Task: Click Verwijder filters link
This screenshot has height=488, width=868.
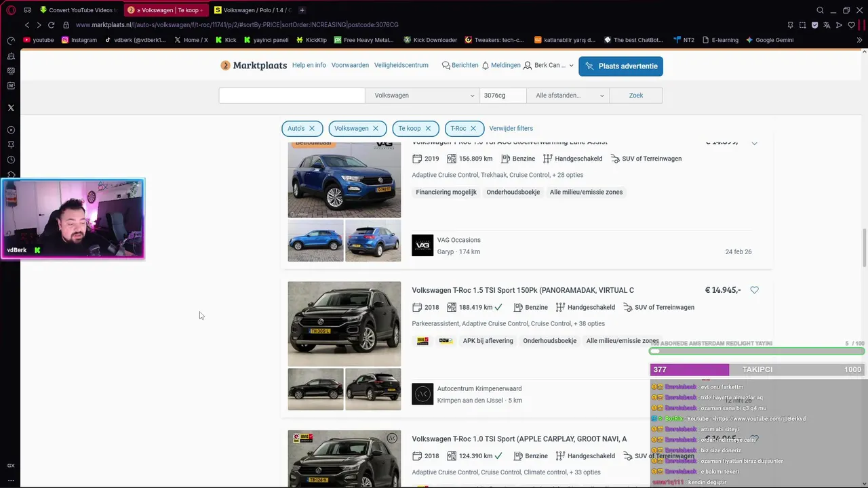Action: coord(511,128)
